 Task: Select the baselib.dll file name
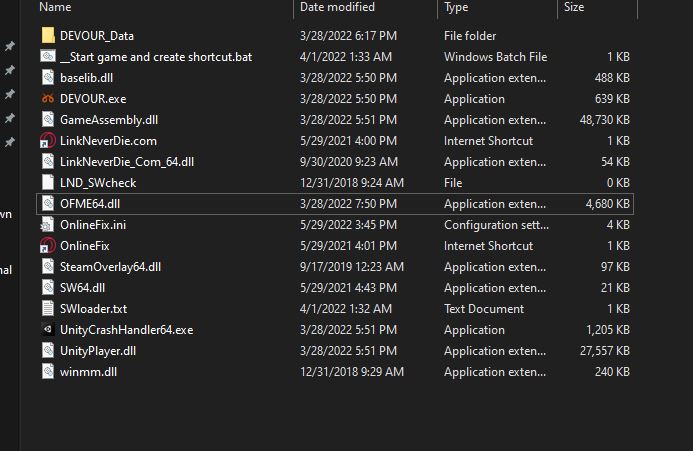[x=86, y=78]
